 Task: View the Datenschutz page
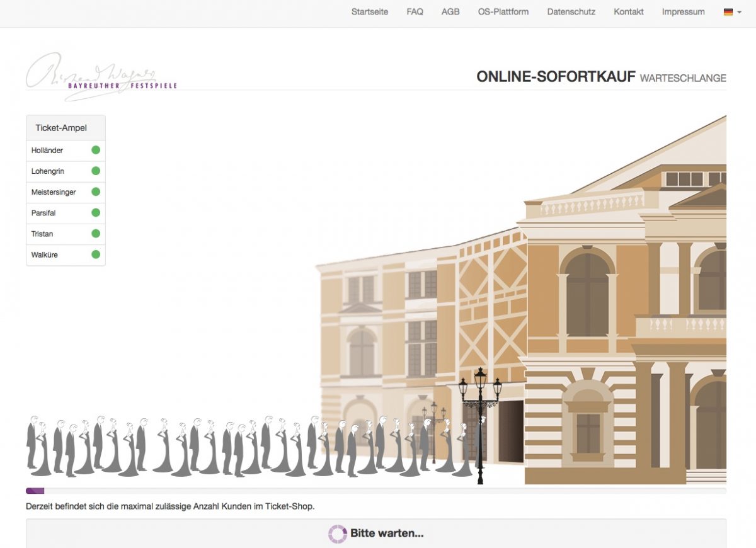[x=571, y=11]
